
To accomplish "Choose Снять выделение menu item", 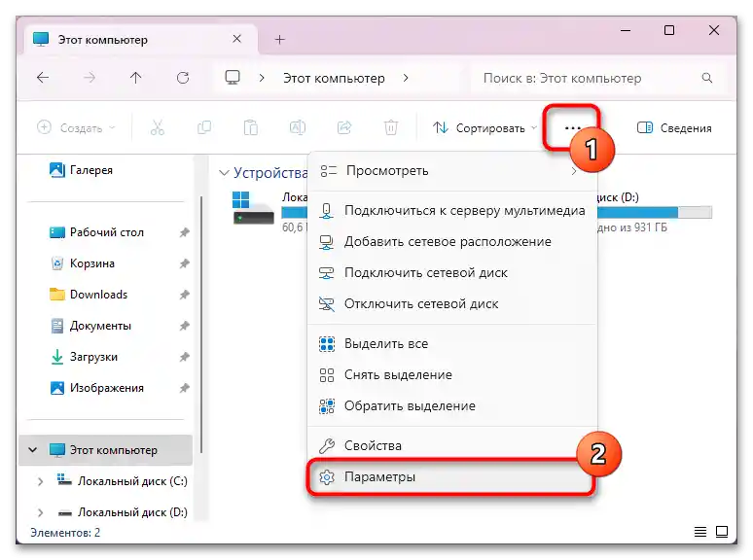I will (451, 374).
